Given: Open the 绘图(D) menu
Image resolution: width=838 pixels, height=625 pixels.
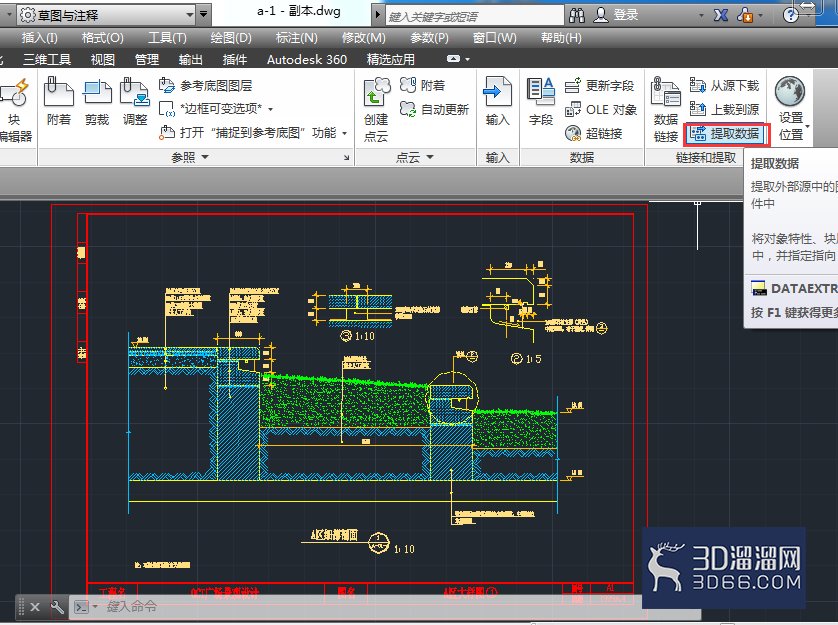Looking at the screenshot, I should coord(231,38).
